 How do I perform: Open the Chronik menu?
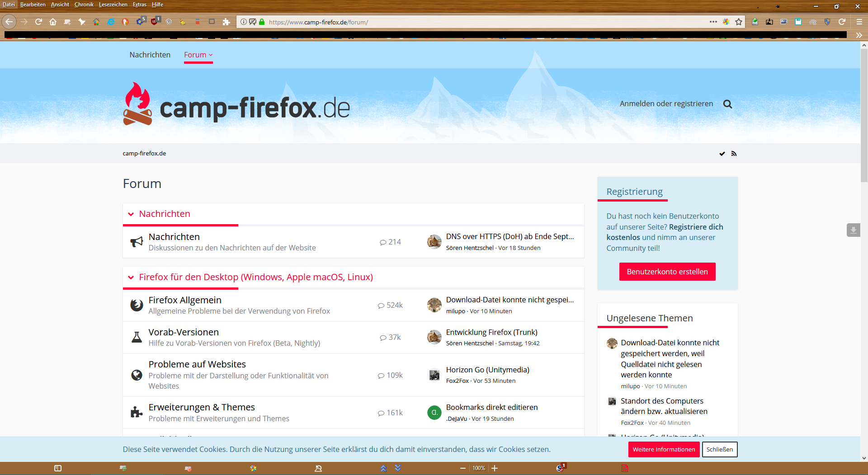pos(84,5)
